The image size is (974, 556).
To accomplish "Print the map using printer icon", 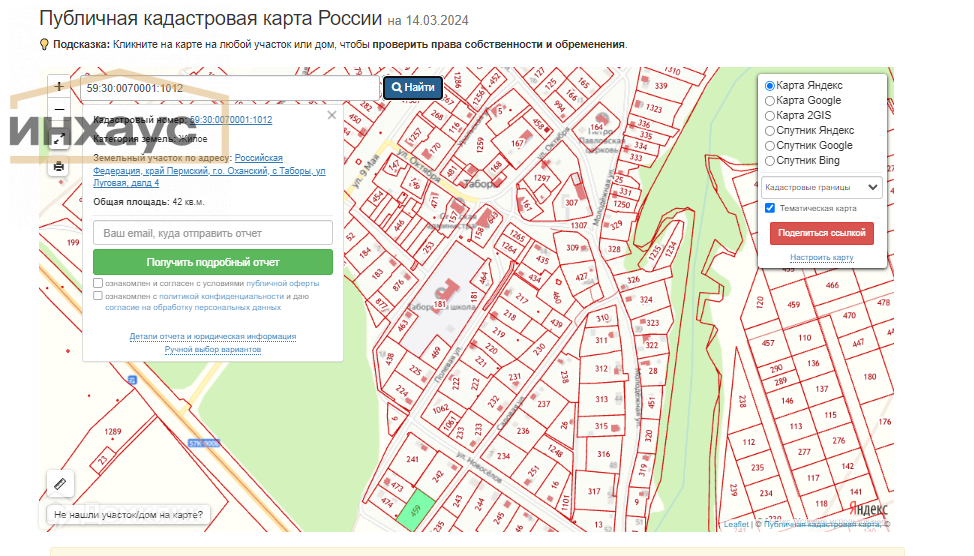I will point(59,166).
